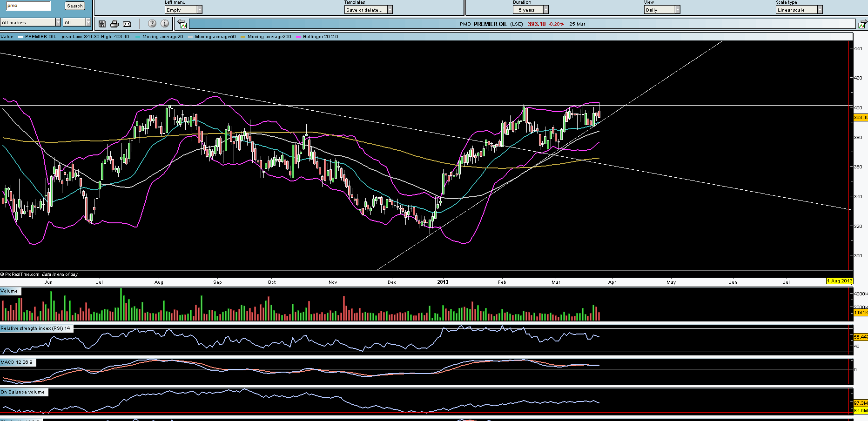Image resolution: width=868 pixels, height=421 pixels.
Task: Focus the ticker search field containing pmo
Action: click(28, 6)
